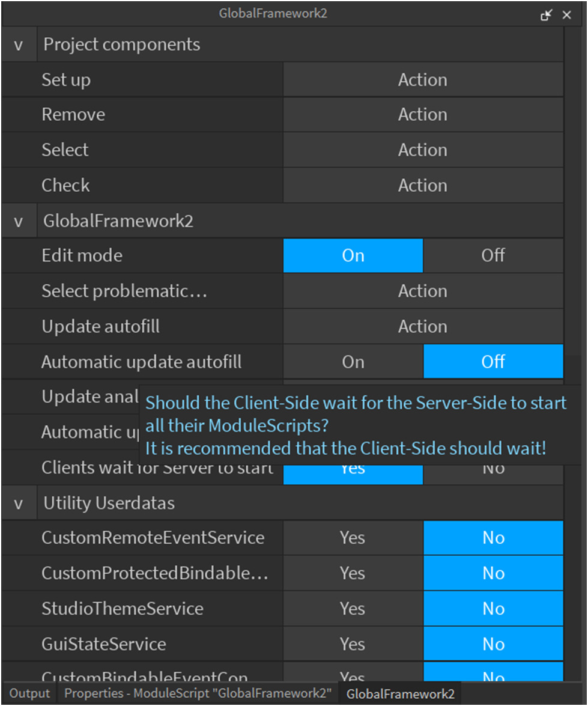
Task: Close the GlobalFramework2 panel
Action: tap(566, 16)
